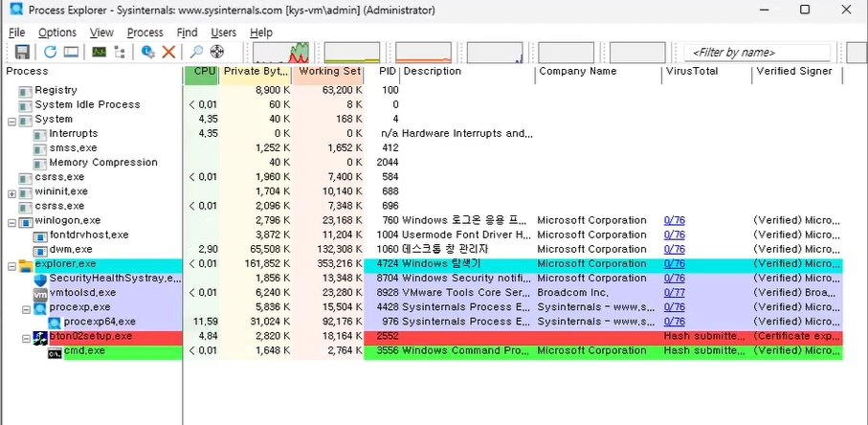Viewport: 868px width, 425px height.
Task: Click the dwm.exe process icon
Action: (x=40, y=251)
